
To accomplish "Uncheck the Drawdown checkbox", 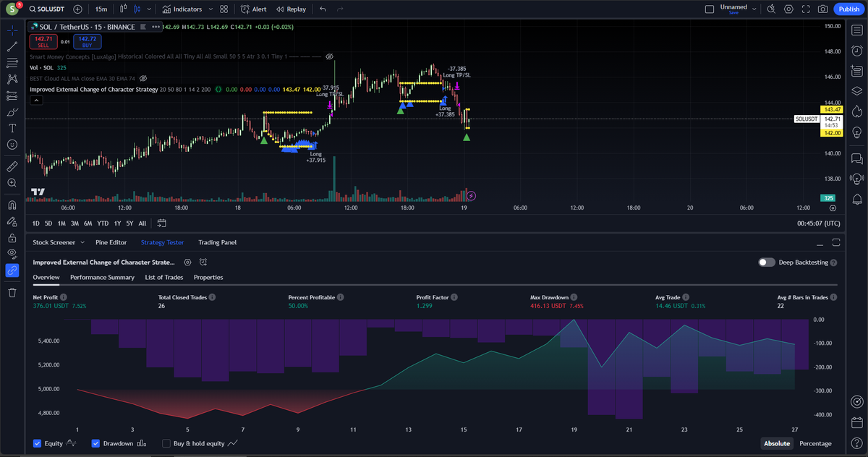I will (96, 443).
